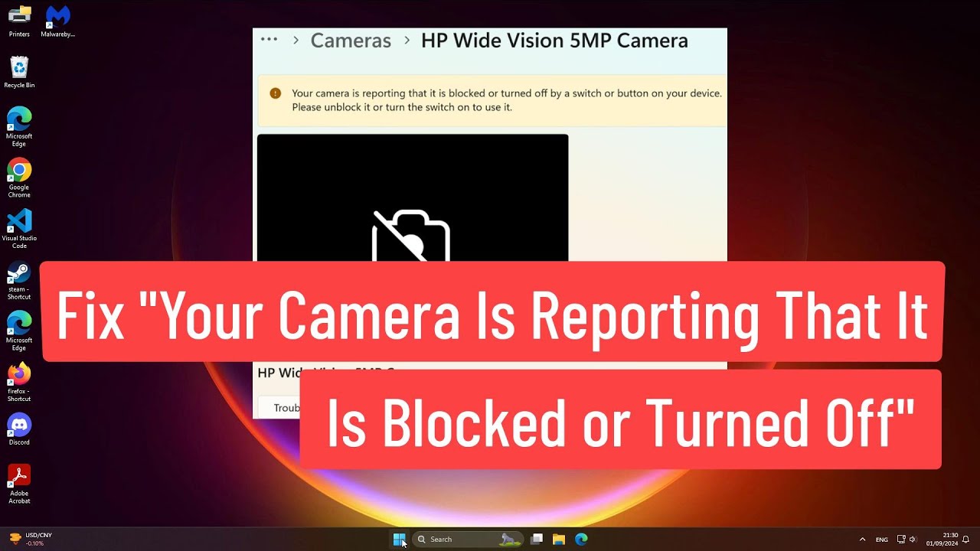Viewport: 980px width, 551px height.
Task: Open the clock showing 21:30
Action: click(x=950, y=535)
